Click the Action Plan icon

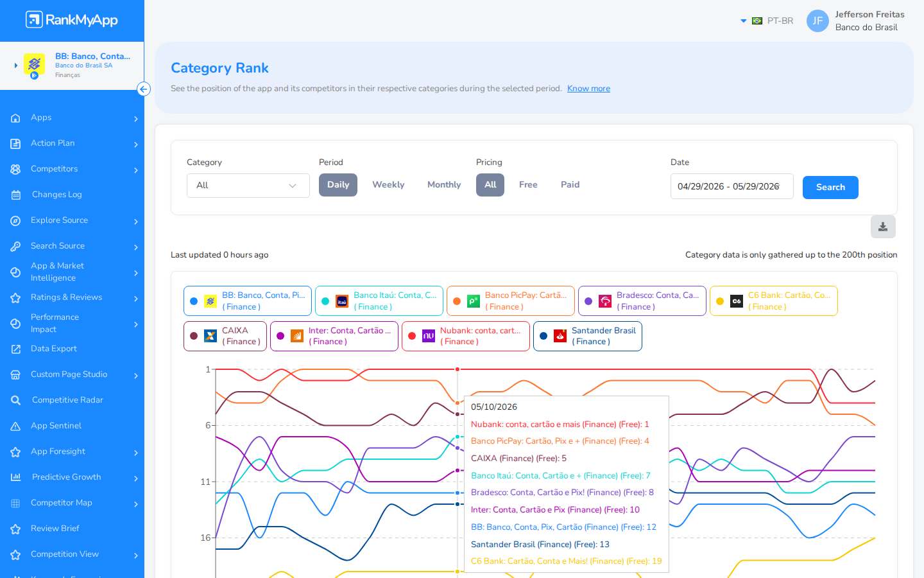tap(16, 143)
